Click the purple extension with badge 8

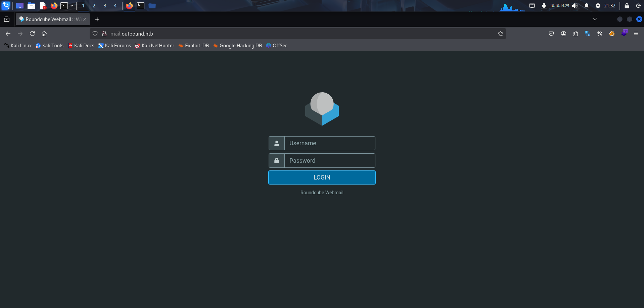[x=624, y=33]
